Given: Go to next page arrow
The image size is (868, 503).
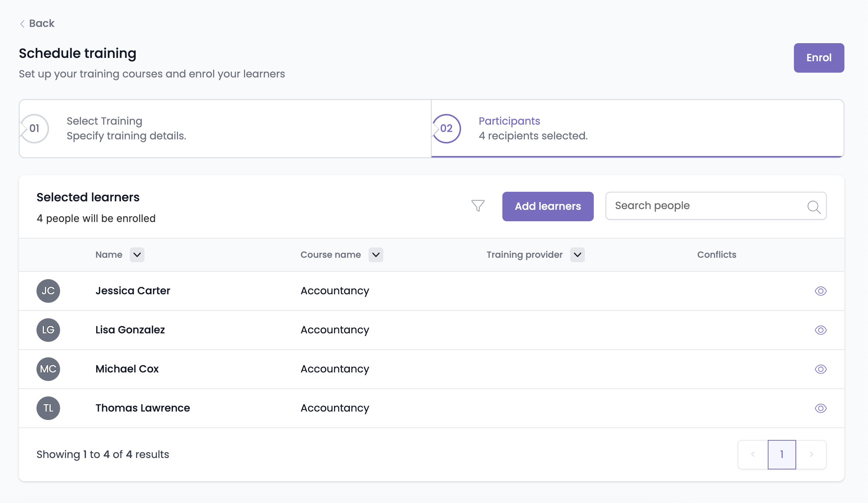Looking at the screenshot, I should (x=811, y=454).
